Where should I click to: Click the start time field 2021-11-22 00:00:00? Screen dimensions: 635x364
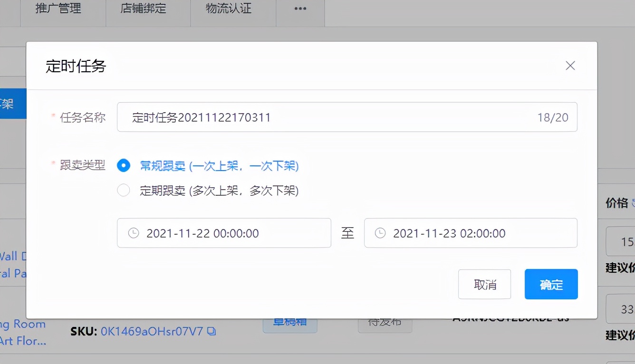pyautogui.click(x=224, y=233)
